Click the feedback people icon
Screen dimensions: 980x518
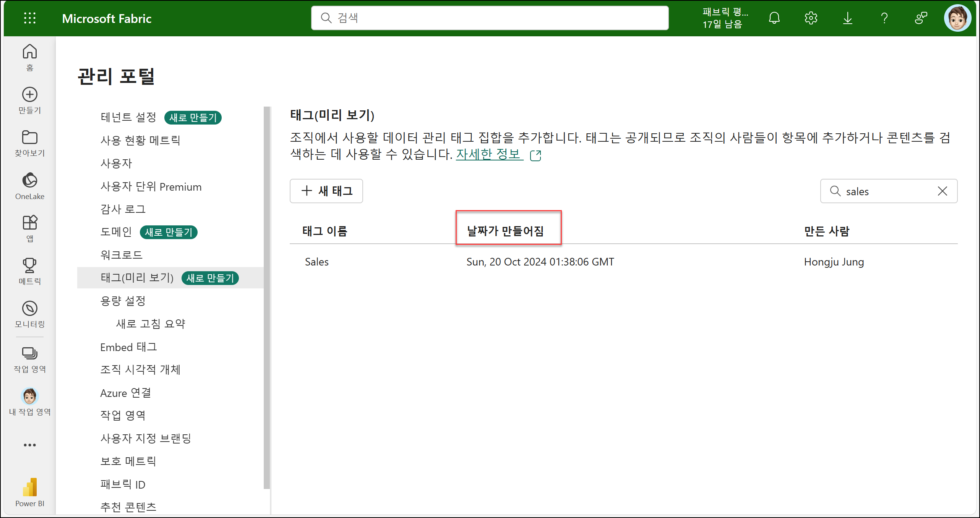[921, 18]
